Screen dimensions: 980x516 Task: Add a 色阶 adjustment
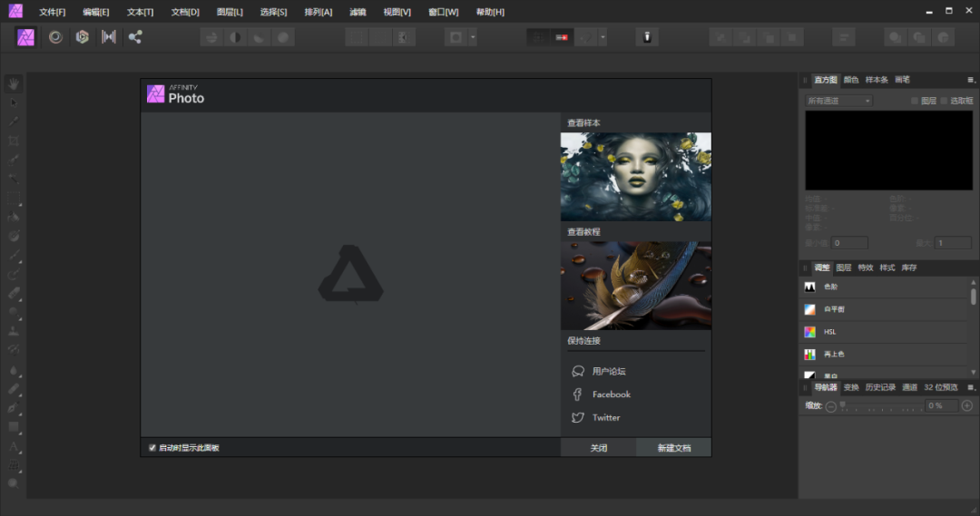885,287
